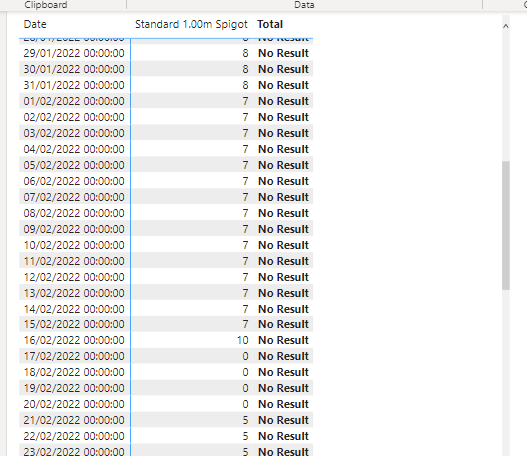Click Spigot value 0 for 20/02/2022
This screenshot has height=456, width=527.
click(x=245, y=404)
